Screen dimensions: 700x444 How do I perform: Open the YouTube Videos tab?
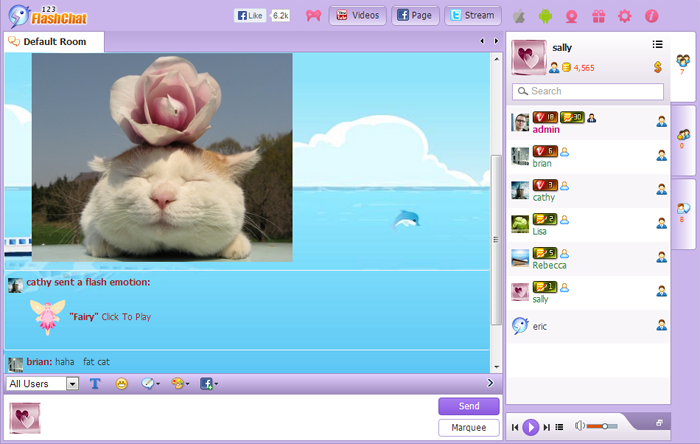coord(357,16)
